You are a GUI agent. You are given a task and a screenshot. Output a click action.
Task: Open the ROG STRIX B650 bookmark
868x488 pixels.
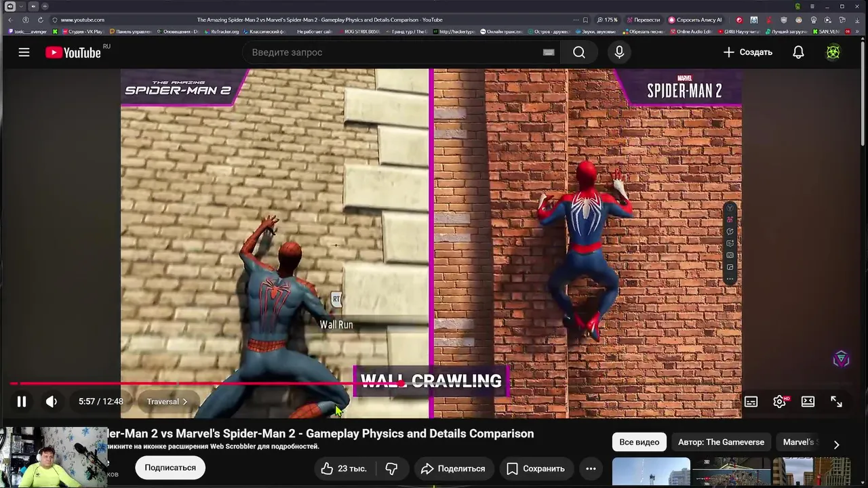tap(359, 32)
